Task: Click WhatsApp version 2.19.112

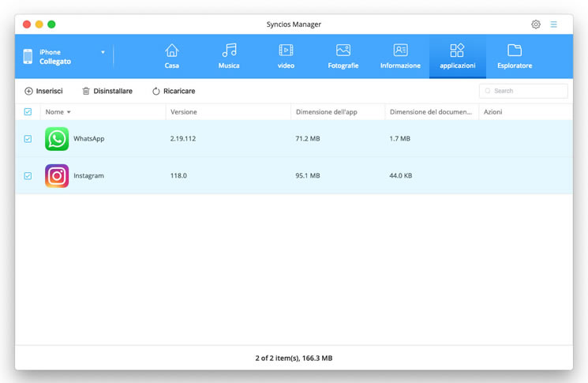Action: [183, 138]
